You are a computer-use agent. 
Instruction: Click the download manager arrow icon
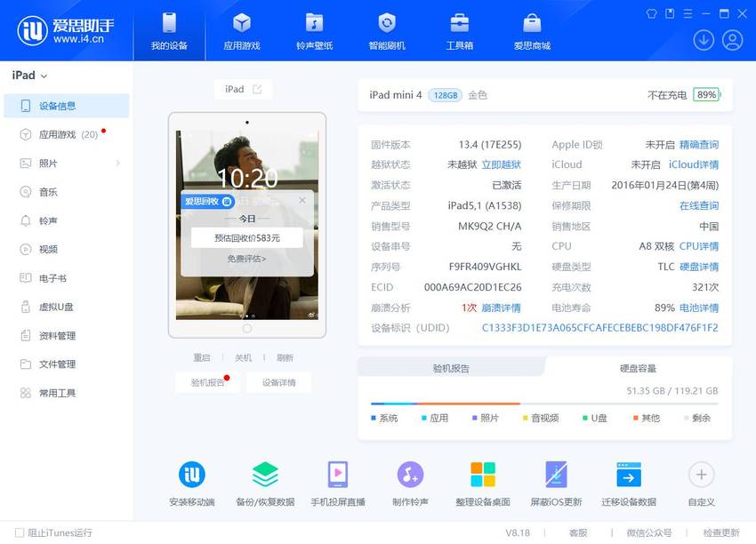tap(704, 40)
